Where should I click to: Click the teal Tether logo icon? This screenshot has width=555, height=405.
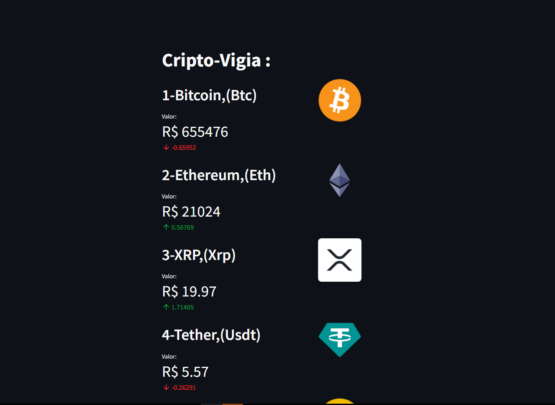tap(339, 340)
